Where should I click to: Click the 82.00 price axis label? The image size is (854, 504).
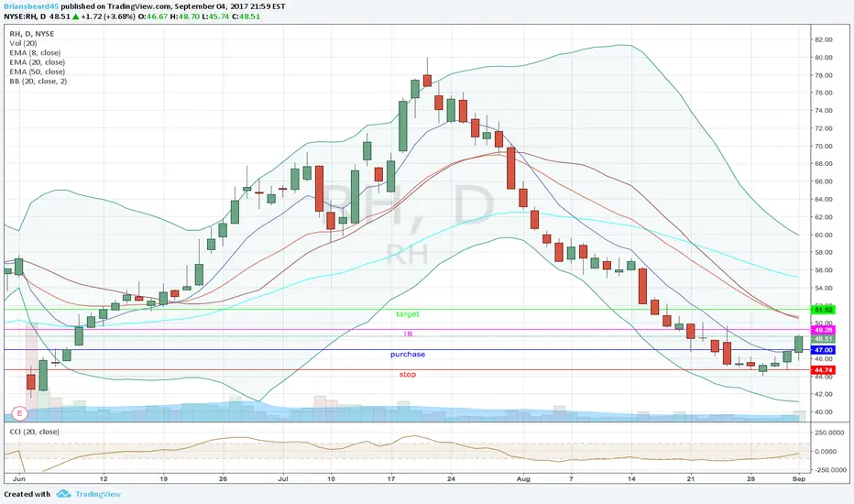click(x=824, y=39)
